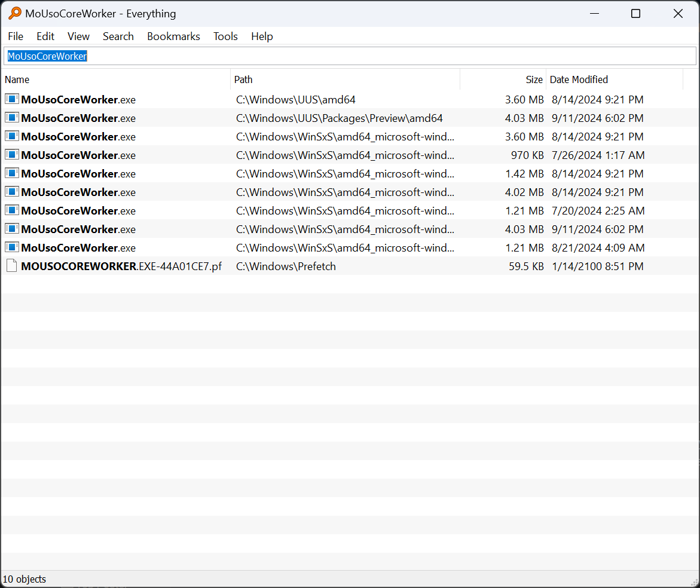Click the exe icon of the 970 KB file
This screenshot has width=700, height=588.
point(11,155)
